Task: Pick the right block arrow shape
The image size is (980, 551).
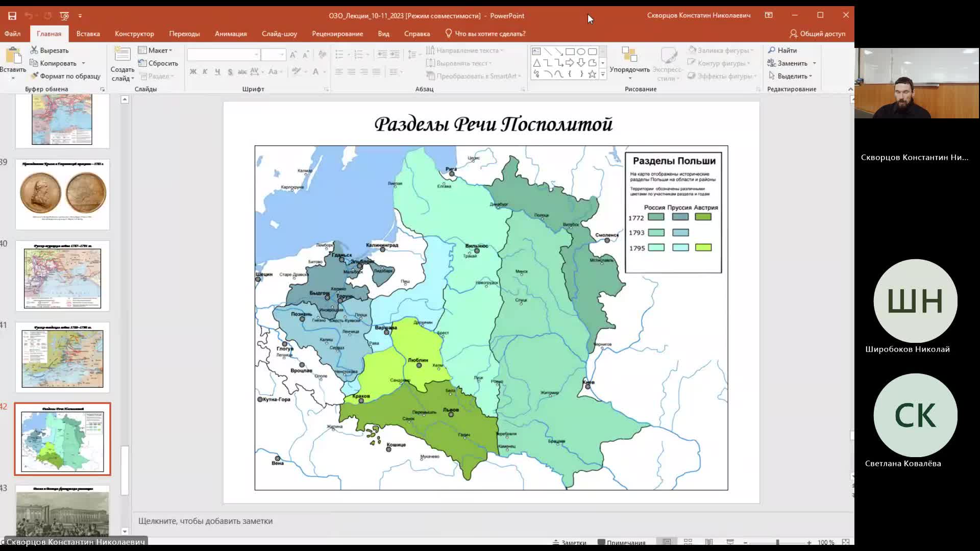Action: (x=570, y=63)
